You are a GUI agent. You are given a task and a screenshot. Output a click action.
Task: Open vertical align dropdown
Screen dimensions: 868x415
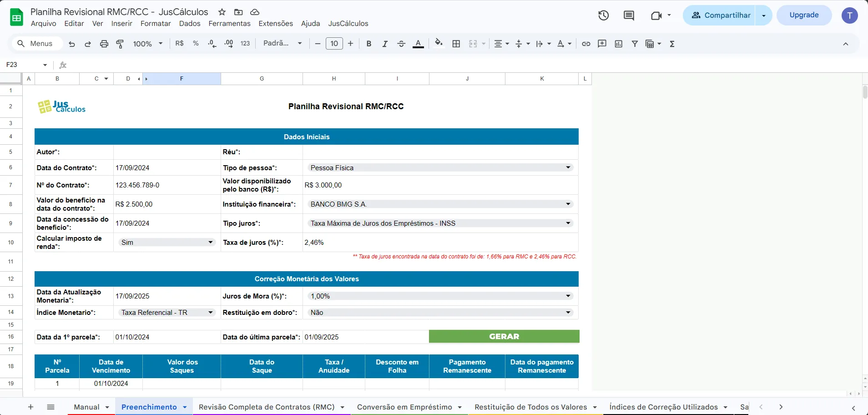coord(523,44)
